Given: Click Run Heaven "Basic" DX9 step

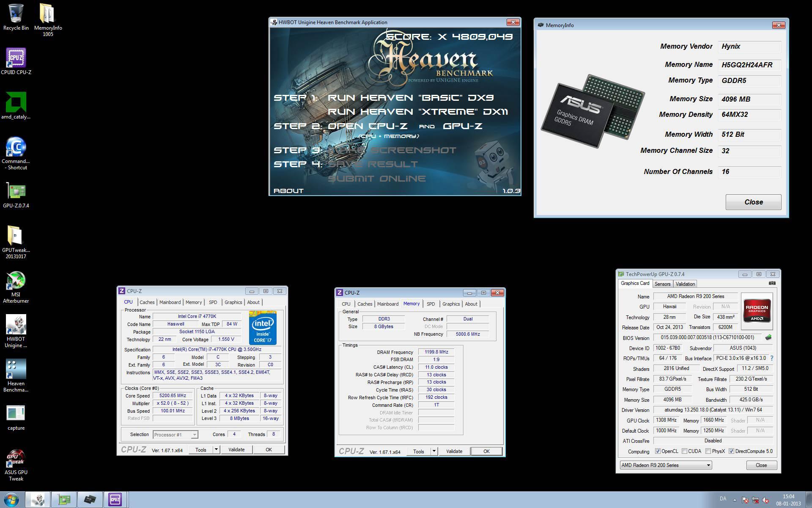Looking at the screenshot, I should (411, 98).
